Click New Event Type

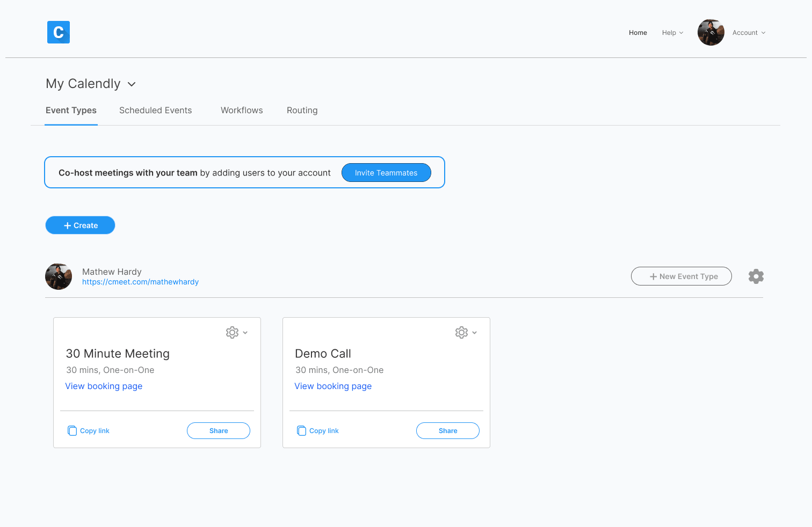point(681,276)
